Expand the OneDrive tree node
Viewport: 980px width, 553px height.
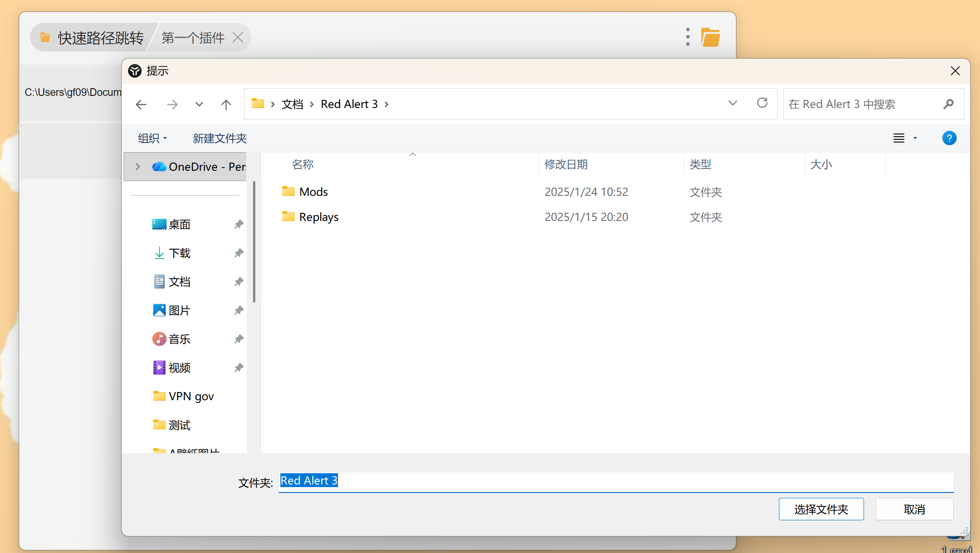pos(138,167)
